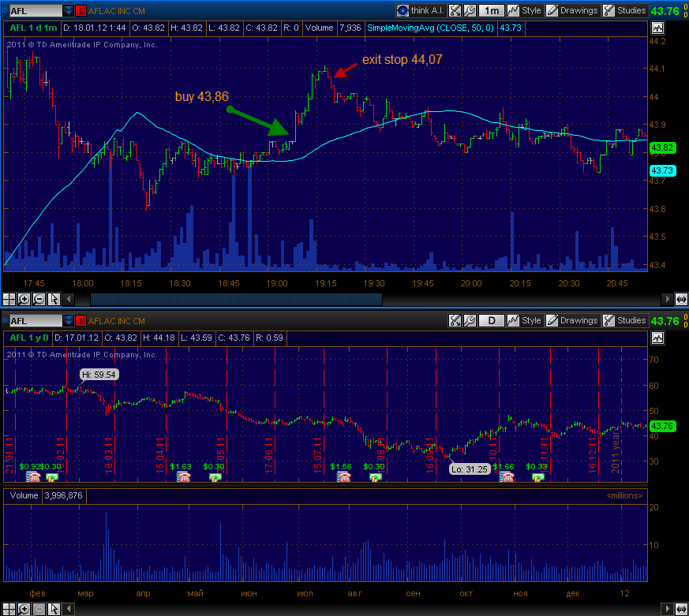Image resolution: width=689 pixels, height=616 pixels.
Task: Open think A.I. in the upper chart toolbar
Action: 421,10
